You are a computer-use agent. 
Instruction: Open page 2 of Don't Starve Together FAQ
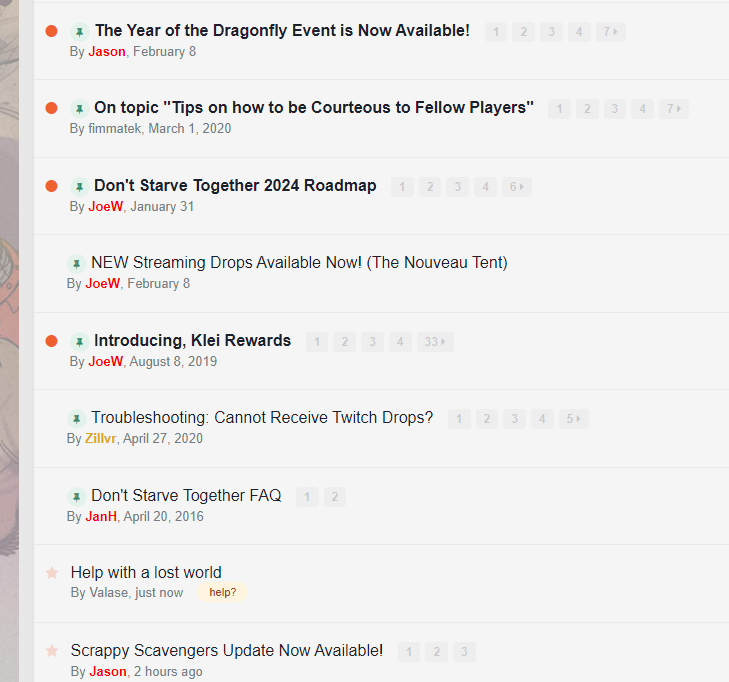[x=335, y=497]
